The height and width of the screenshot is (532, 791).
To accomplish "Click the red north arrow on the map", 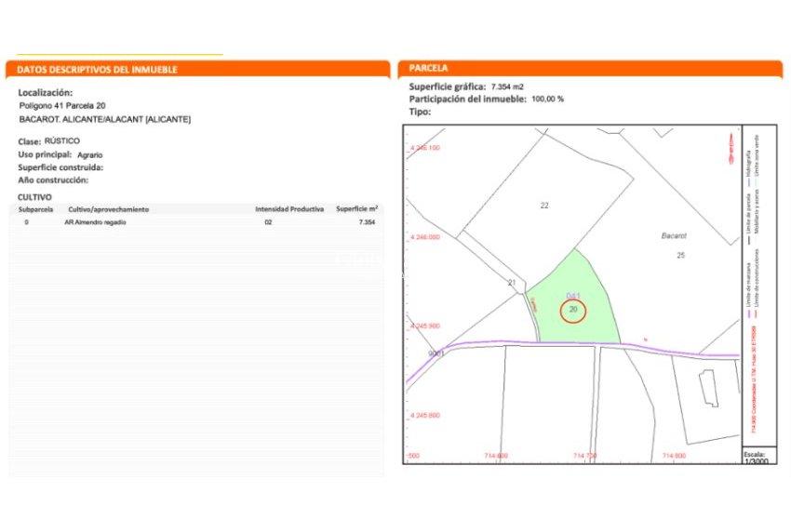I will coord(731,150).
